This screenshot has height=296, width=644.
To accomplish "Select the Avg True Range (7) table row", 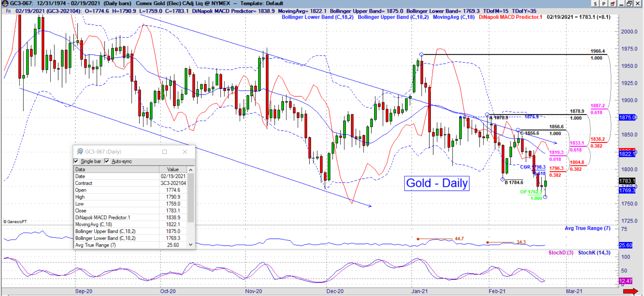I will point(131,245).
